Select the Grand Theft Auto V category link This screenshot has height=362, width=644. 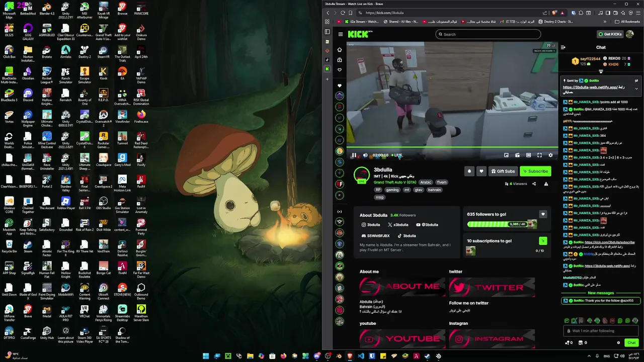pos(394,183)
